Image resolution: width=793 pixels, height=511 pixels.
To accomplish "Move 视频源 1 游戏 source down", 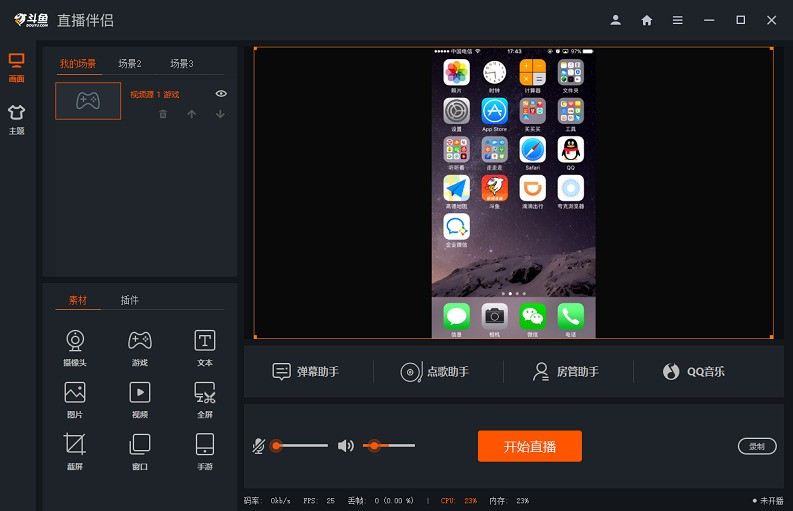I will pyautogui.click(x=221, y=114).
